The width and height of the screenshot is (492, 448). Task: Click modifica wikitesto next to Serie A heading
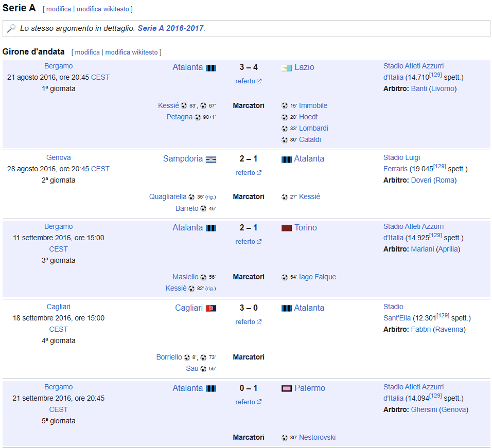(103, 9)
